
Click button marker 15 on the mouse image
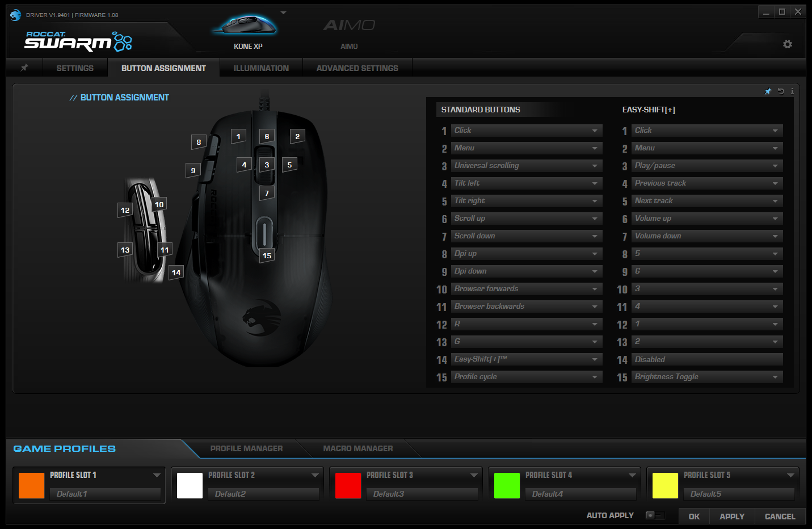point(267,255)
